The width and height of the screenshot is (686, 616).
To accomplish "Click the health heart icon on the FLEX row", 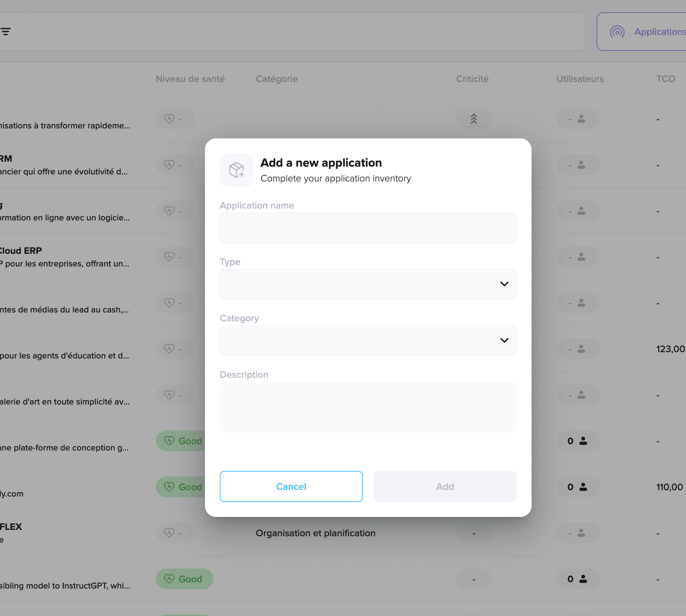I will [x=170, y=533].
